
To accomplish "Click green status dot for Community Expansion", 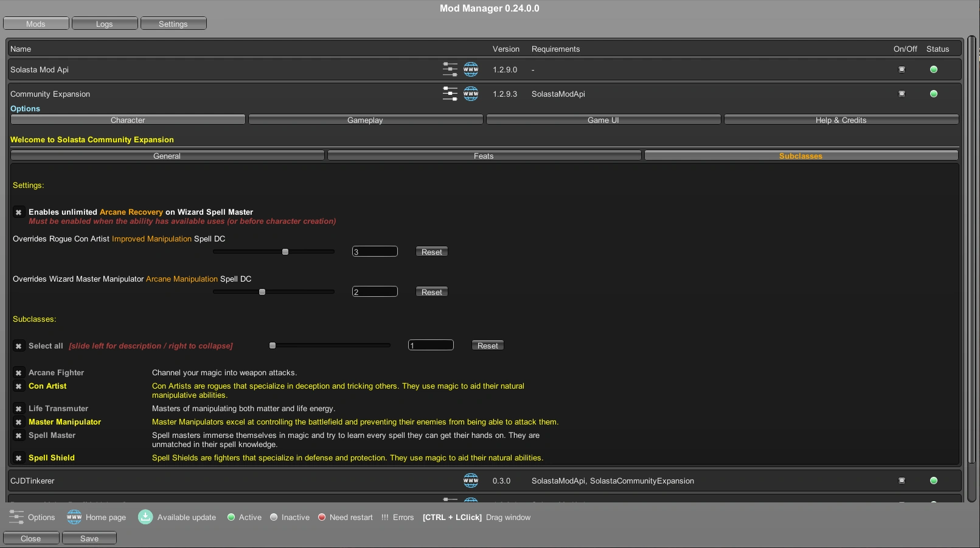I will tap(934, 94).
